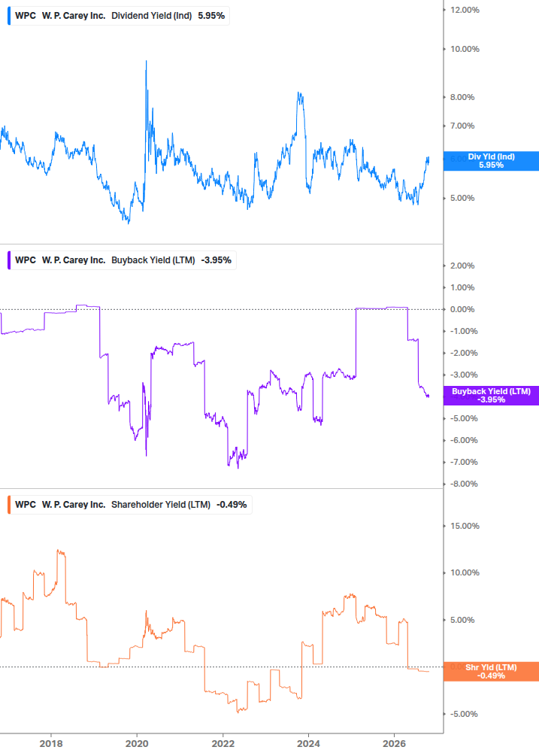Click the blue color bar of Dividend Yield legend
Viewport: 539px width, 756px height.
click(x=9, y=16)
